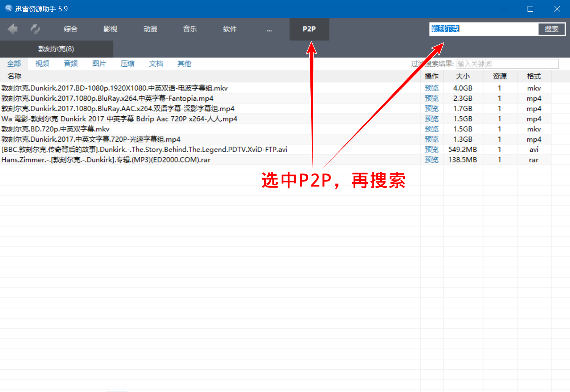The image size is (570, 392).
Task: Close the 敦刻尔克(8) search results tab
Action: 56,49
